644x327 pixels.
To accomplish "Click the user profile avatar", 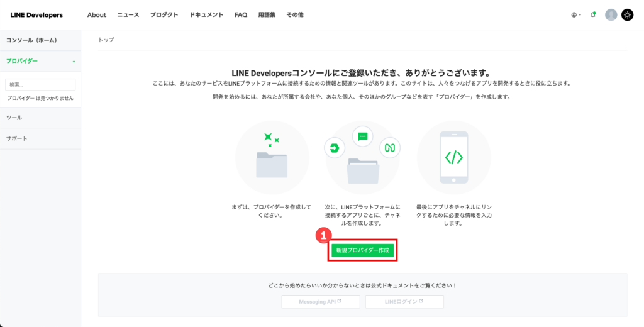I will click(x=611, y=15).
